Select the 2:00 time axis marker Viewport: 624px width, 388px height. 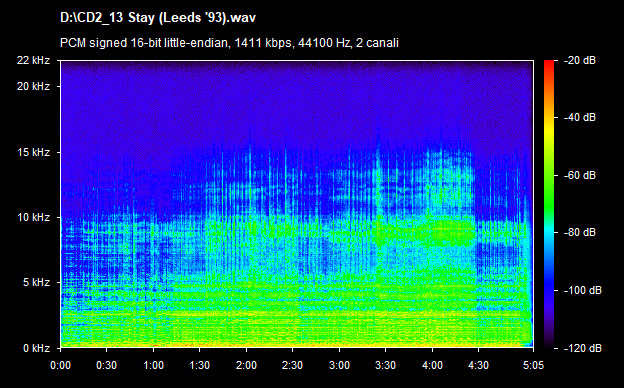pyautogui.click(x=246, y=365)
